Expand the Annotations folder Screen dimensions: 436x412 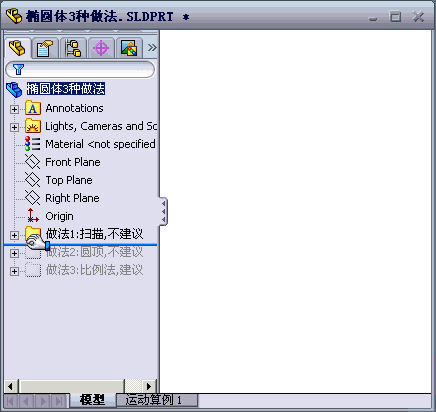[14, 109]
